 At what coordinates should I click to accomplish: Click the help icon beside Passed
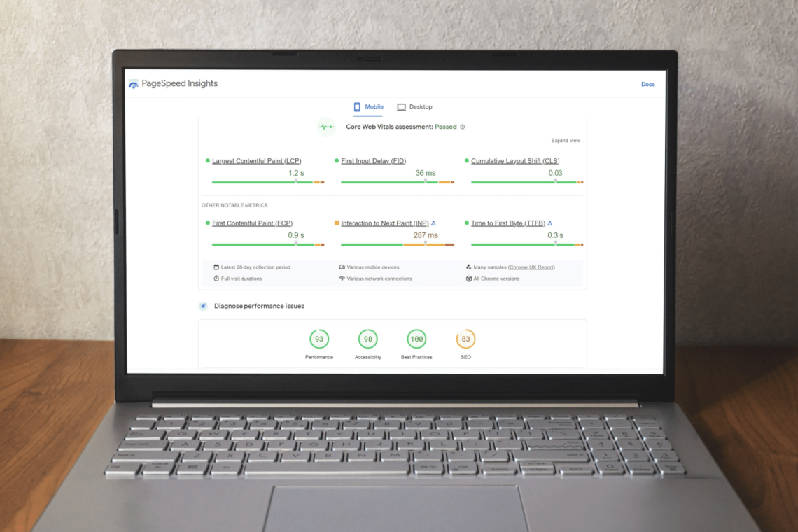(463, 127)
